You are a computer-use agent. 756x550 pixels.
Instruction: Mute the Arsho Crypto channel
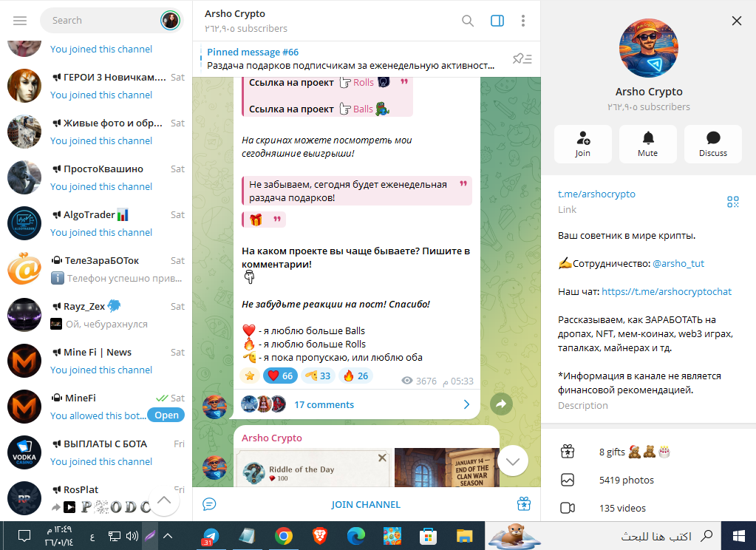648,143
